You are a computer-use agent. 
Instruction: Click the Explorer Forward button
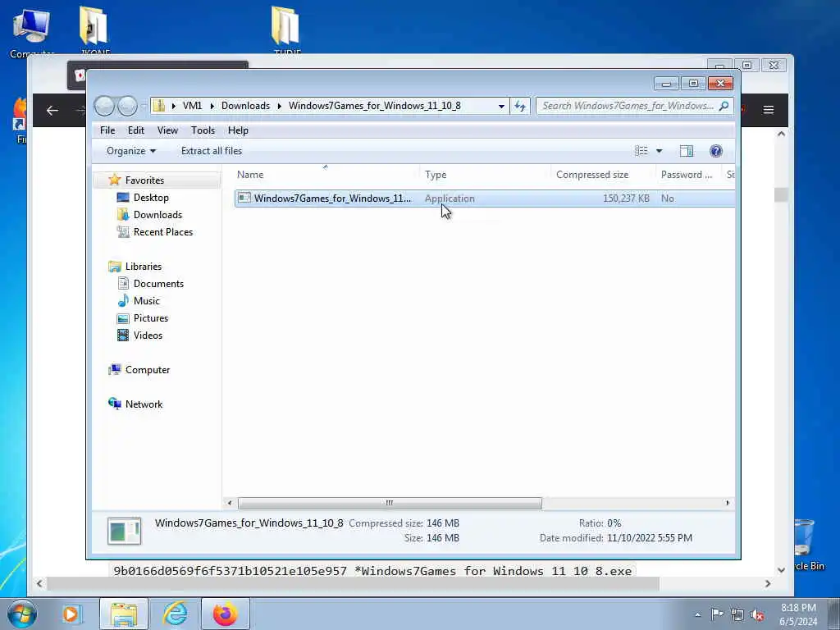point(127,106)
